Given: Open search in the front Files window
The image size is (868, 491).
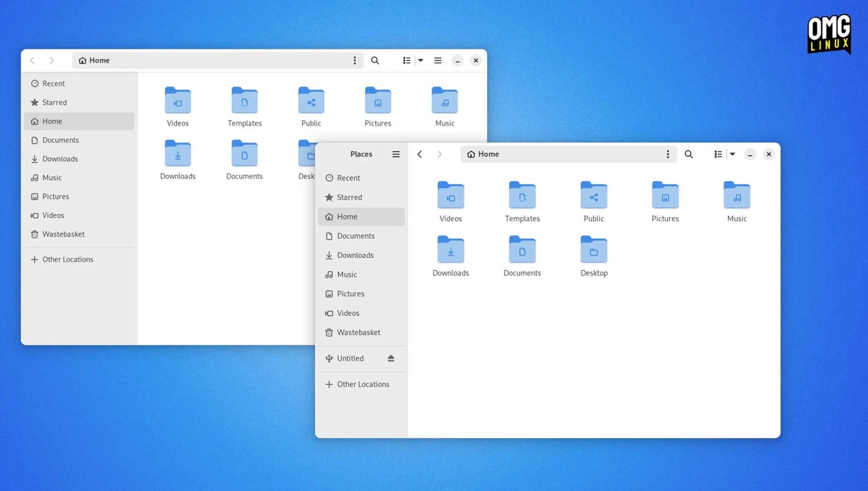Looking at the screenshot, I should (x=688, y=154).
